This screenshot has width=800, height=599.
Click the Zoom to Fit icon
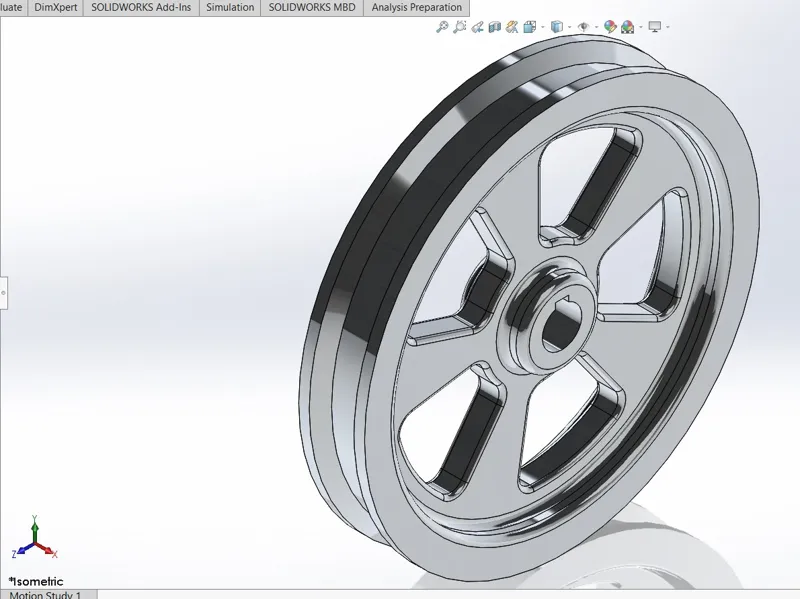point(442,27)
